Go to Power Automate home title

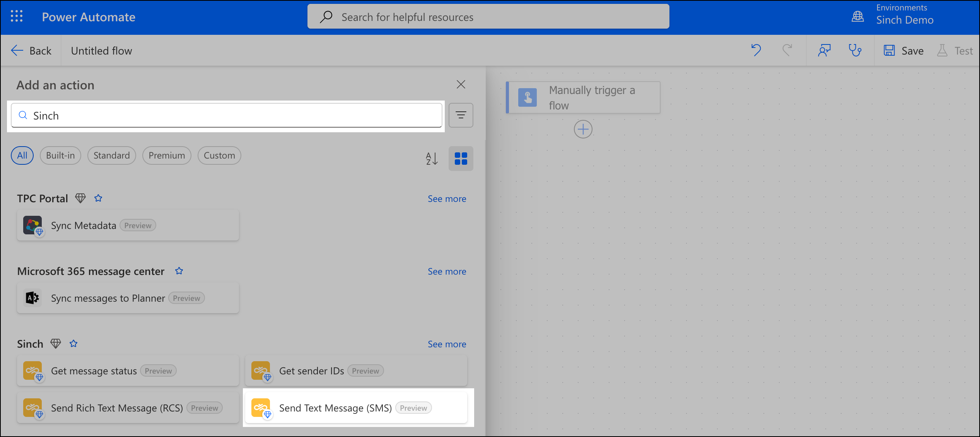click(x=89, y=17)
